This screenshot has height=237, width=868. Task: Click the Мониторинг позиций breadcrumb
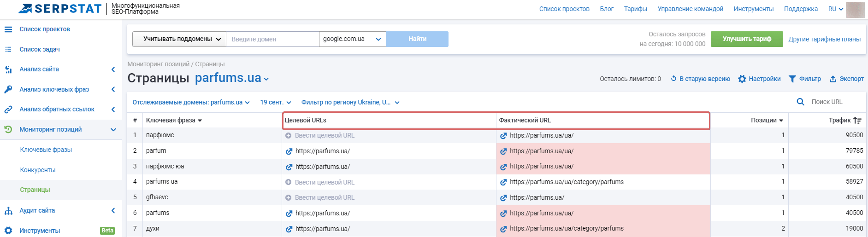pyautogui.click(x=159, y=64)
